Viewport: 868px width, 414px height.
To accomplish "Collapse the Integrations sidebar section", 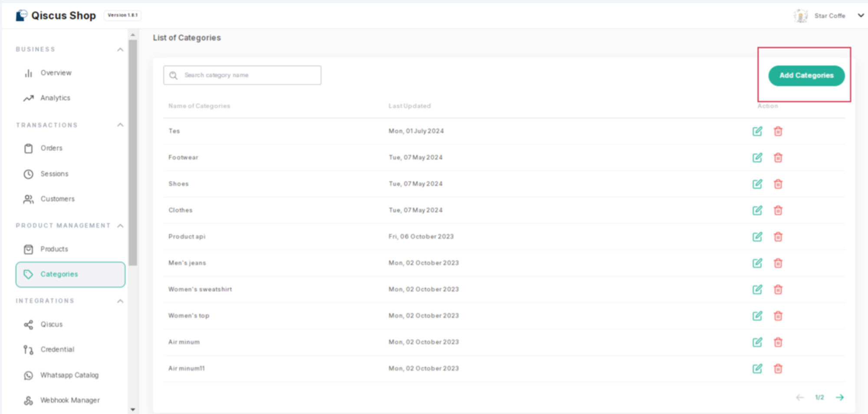I will [x=120, y=301].
